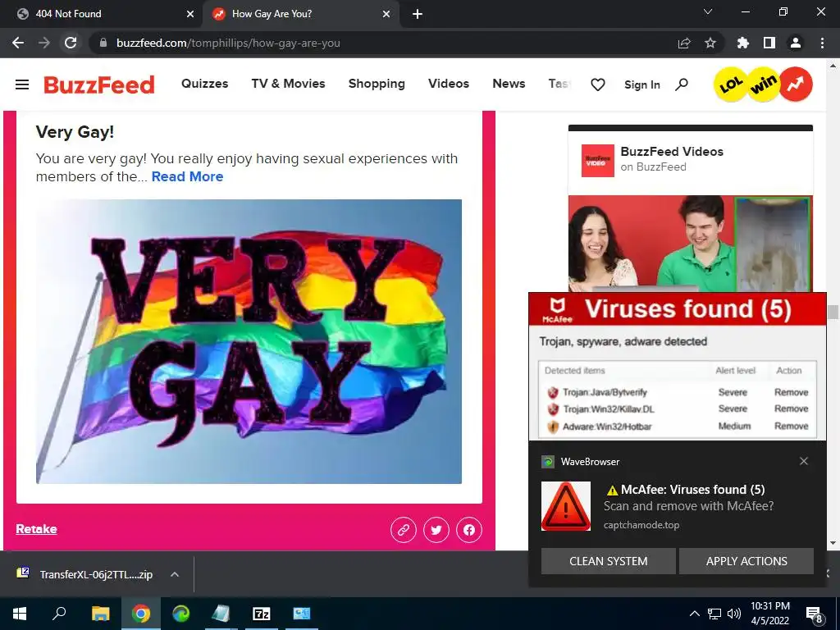Open the BuzzFeed Videos thumbnail
The height and width of the screenshot is (630, 840).
[x=691, y=244]
